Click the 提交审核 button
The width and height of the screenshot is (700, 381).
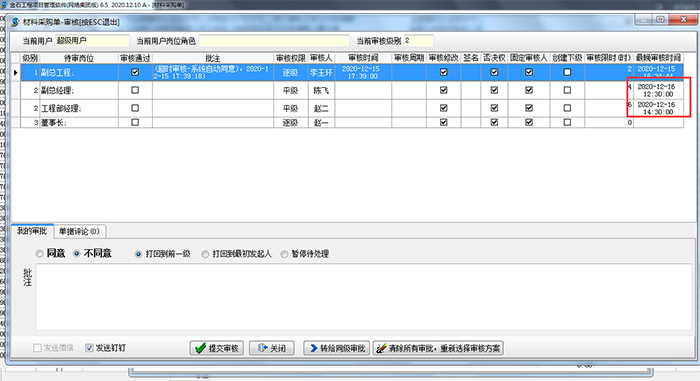[x=217, y=348]
